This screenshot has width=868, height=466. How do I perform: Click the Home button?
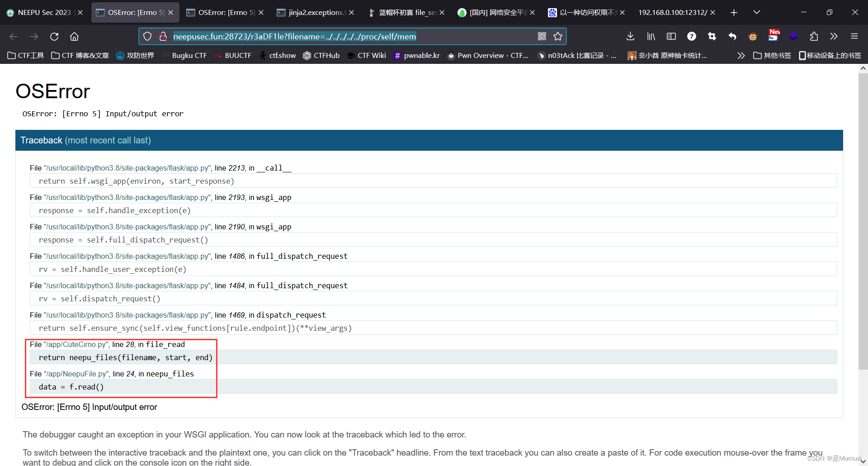(74, 36)
